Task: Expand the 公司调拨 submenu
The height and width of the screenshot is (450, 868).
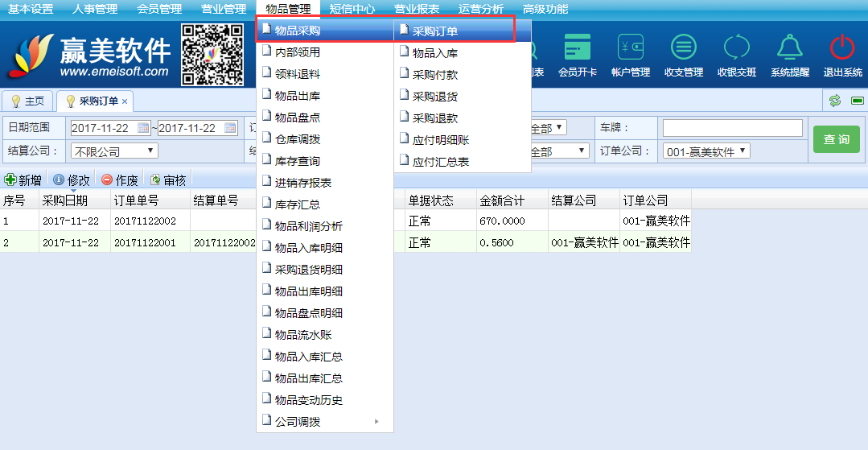Action: pyautogui.click(x=325, y=422)
